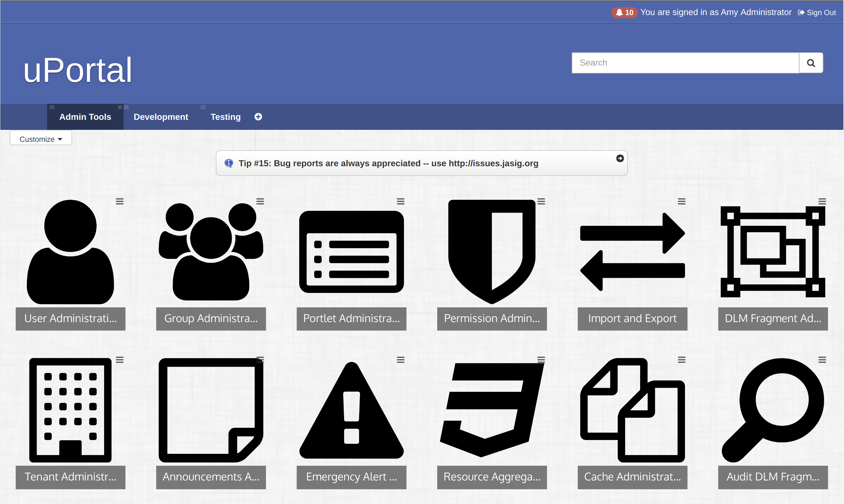Click the notification bell showing 10
844x504 pixels.
(624, 13)
